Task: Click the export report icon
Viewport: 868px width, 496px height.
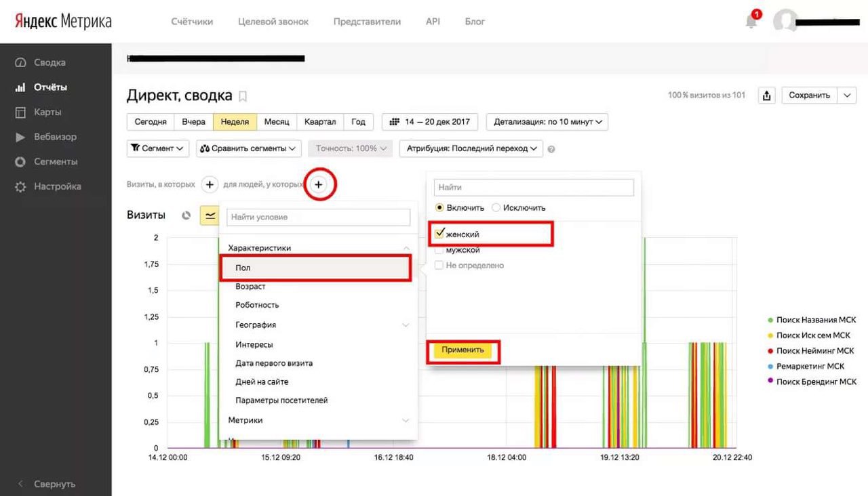Action: [766, 96]
